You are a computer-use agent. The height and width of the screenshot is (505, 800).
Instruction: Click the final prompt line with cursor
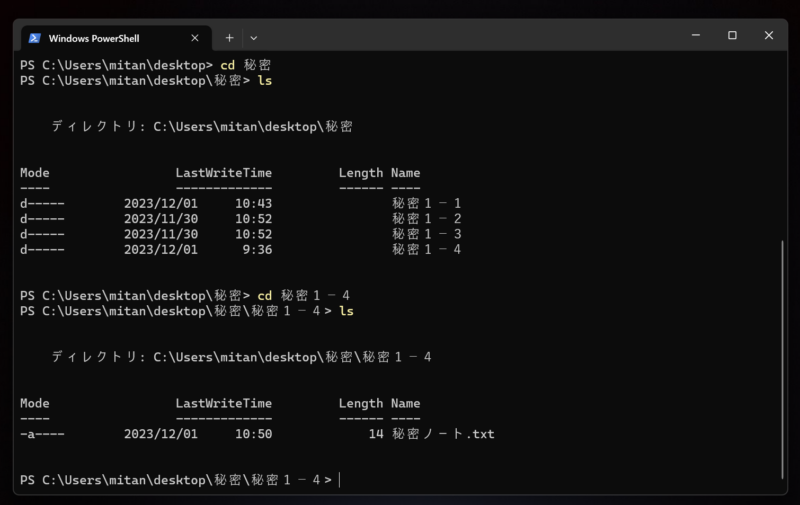click(180, 480)
